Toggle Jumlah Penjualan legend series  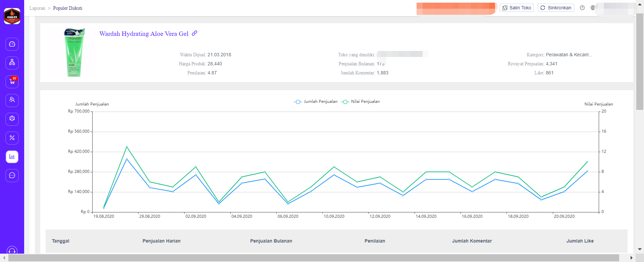point(316,102)
